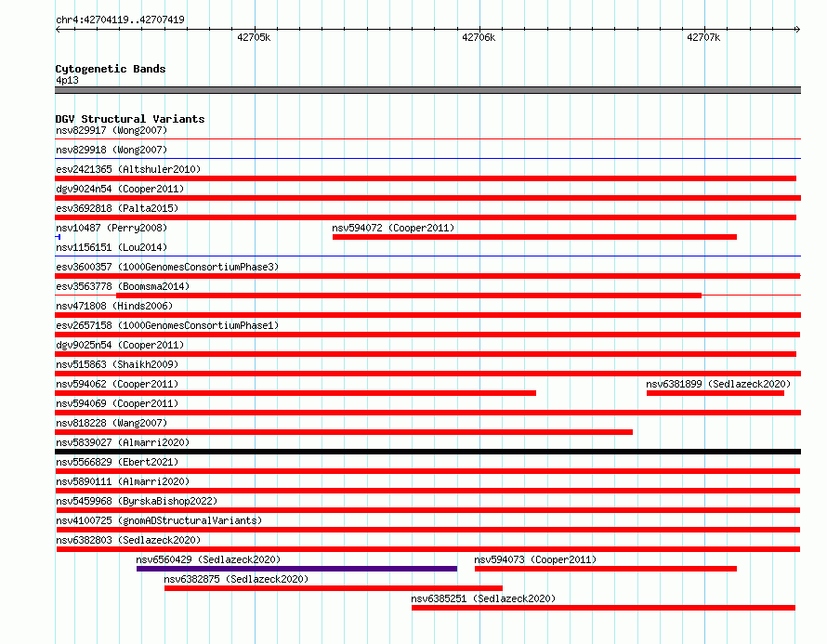827x644 pixels.
Task: Select the esv2421365 (Altshuler2010) red bar
Action: tap(426, 178)
